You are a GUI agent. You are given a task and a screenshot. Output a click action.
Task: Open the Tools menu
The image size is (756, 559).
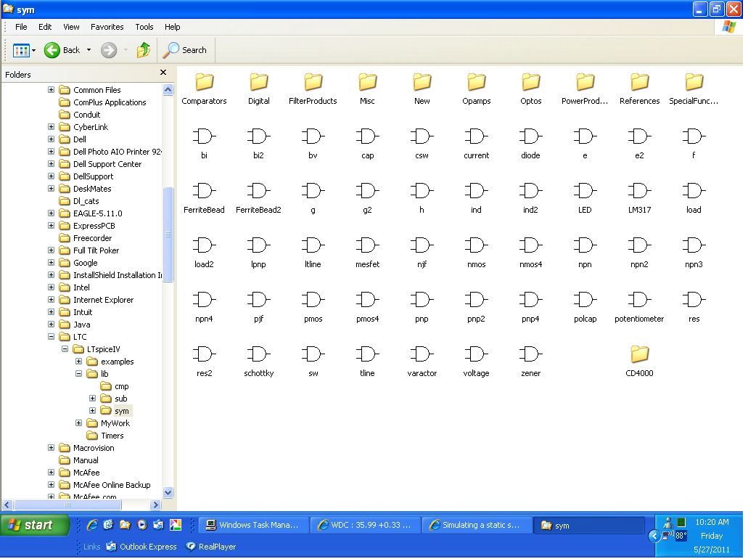tap(144, 27)
